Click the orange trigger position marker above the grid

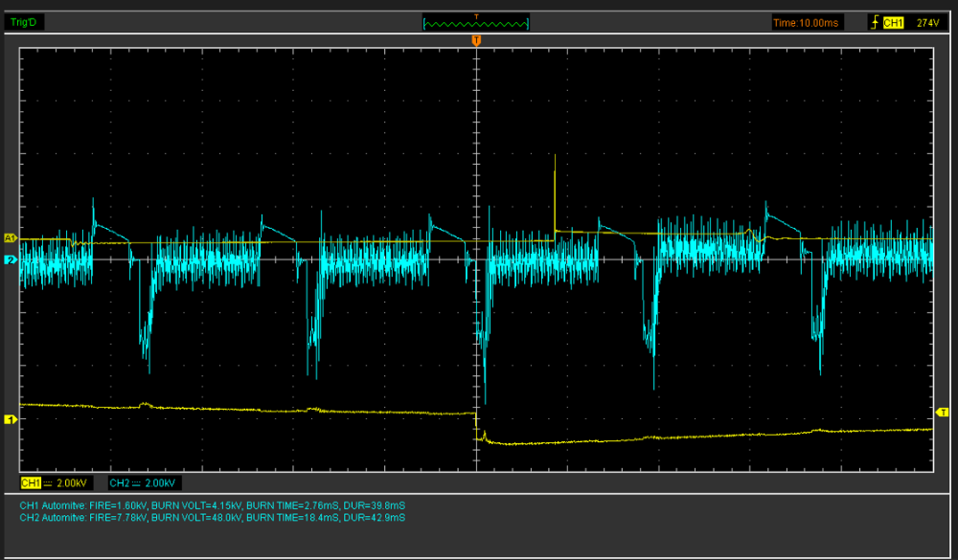[476, 40]
